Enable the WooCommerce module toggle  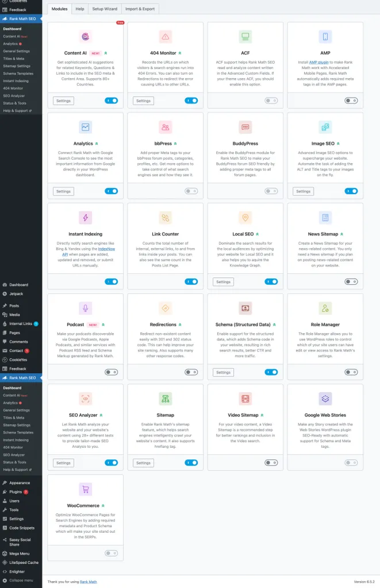tap(111, 554)
